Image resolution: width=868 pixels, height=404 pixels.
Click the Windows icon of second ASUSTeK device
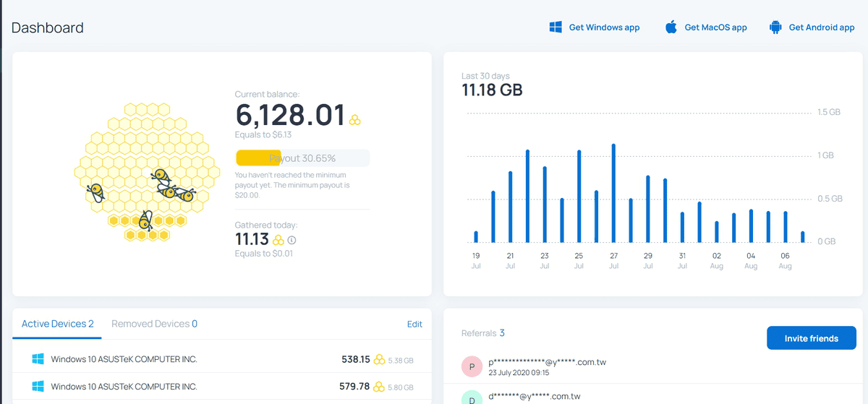(x=38, y=387)
